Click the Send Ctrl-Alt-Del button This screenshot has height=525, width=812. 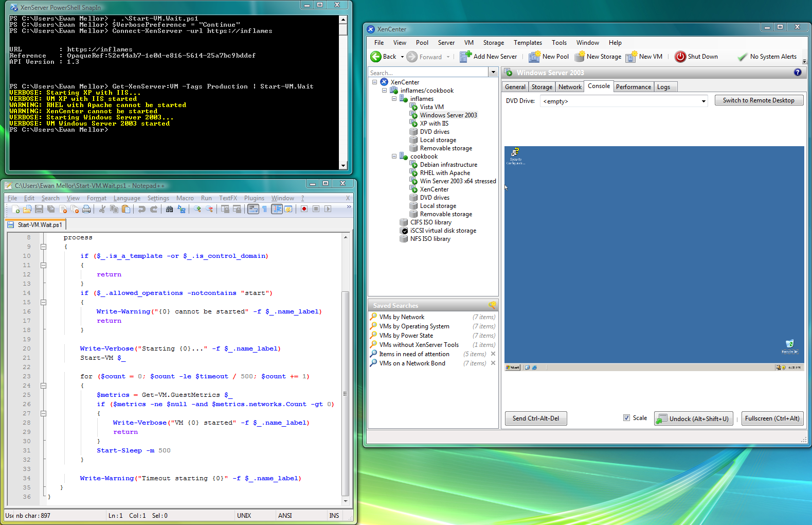click(x=535, y=418)
